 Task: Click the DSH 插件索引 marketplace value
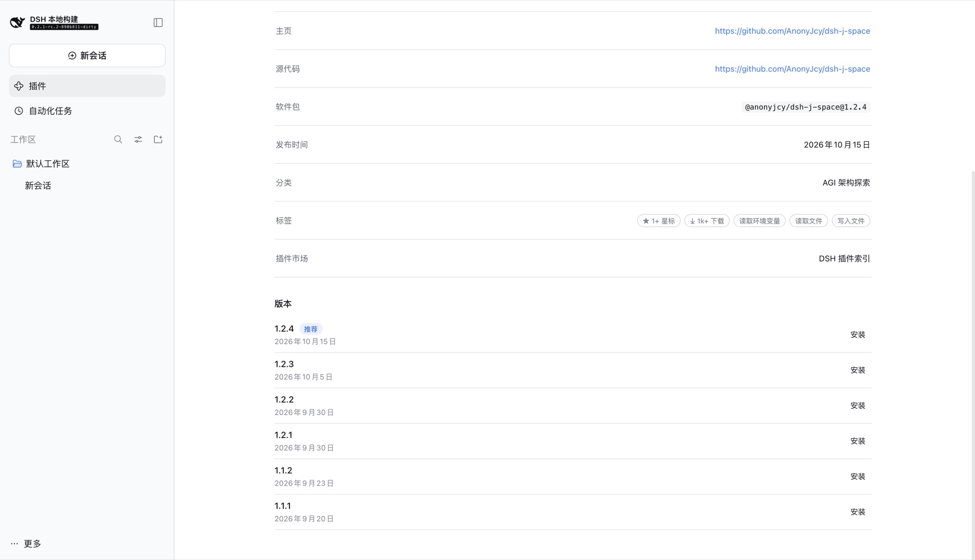[x=844, y=259]
